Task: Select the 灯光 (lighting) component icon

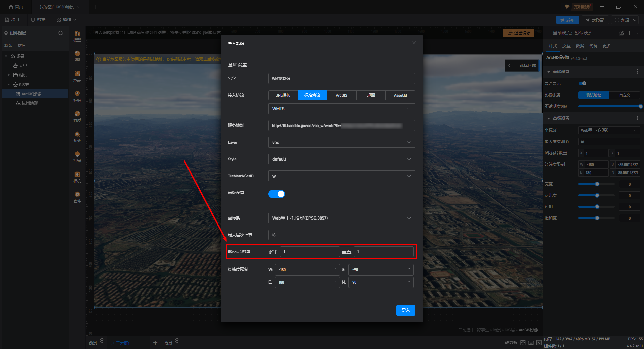Action: coord(77,154)
